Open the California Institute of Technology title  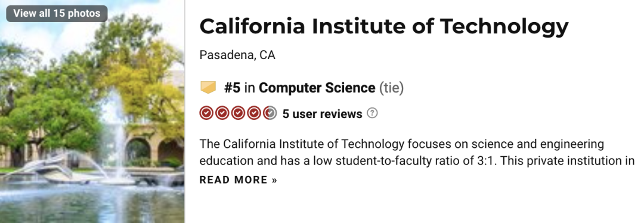tap(384, 26)
